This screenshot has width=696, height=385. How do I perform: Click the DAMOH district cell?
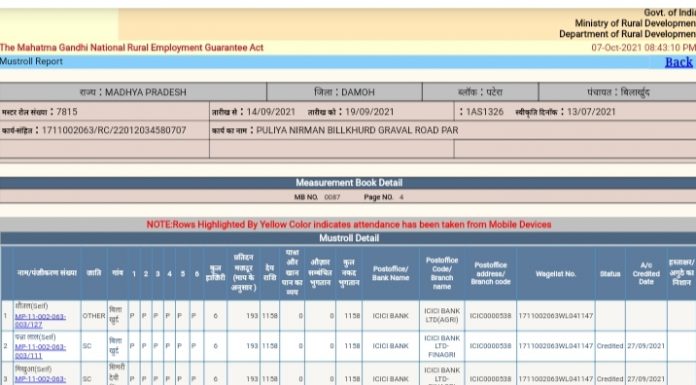pyautogui.click(x=344, y=92)
